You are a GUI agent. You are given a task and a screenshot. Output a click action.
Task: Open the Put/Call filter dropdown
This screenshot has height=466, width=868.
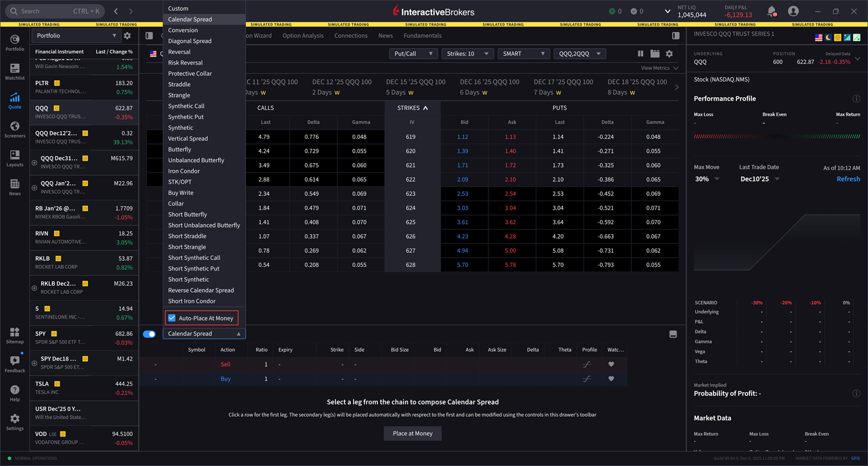coord(413,53)
